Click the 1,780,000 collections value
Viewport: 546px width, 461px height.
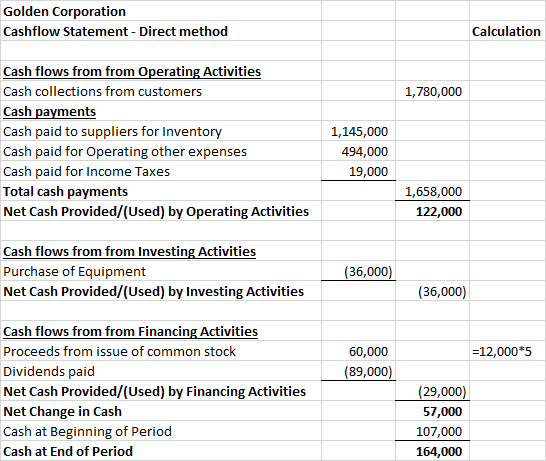coord(433,92)
